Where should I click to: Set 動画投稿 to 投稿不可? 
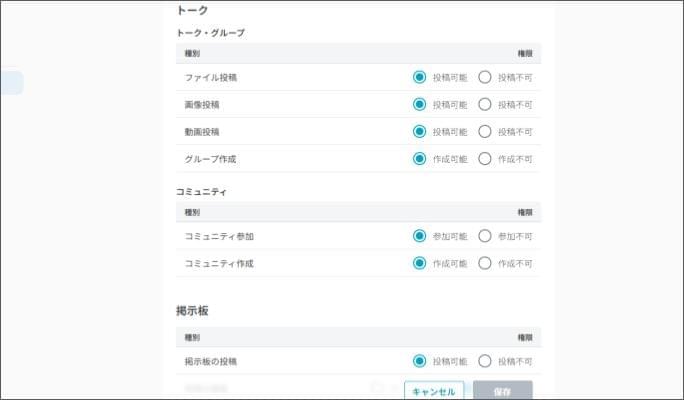click(x=485, y=131)
